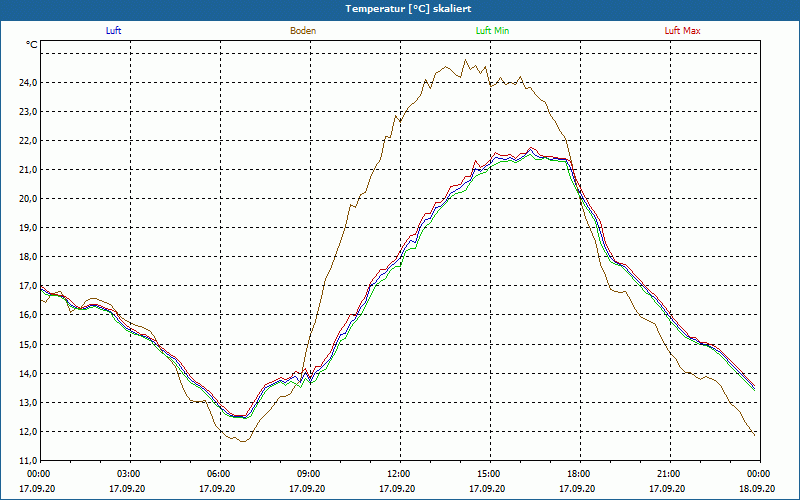This screenshot has width=800, height=500.
Task: Click the 09:00 time axis label
Action: tap(310, 474)
